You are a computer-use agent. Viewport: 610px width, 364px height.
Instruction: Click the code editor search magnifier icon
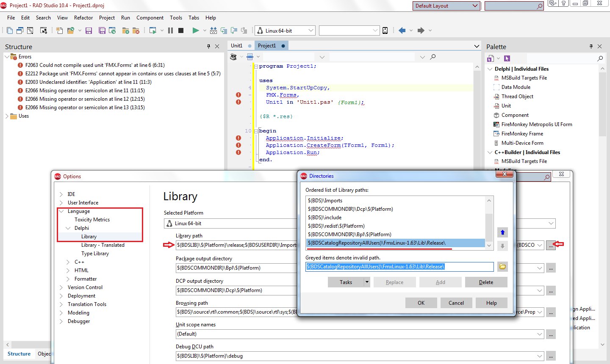tap(433, 57)
